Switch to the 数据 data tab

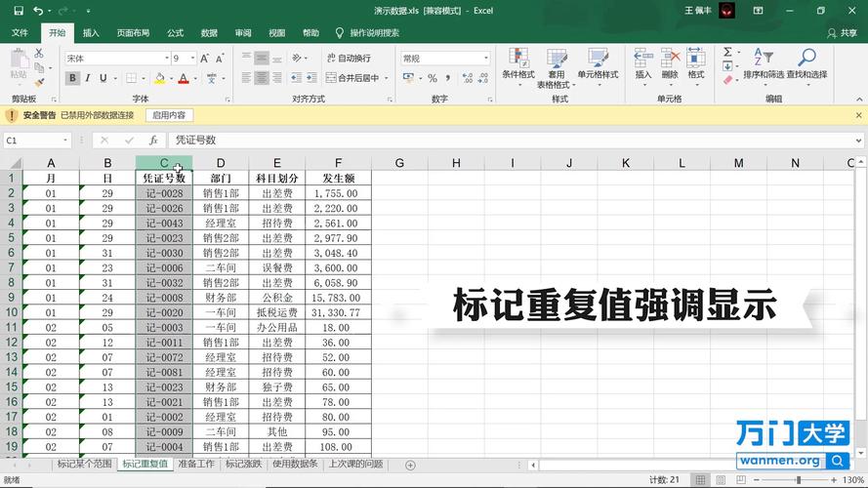(x=209, y=32)
